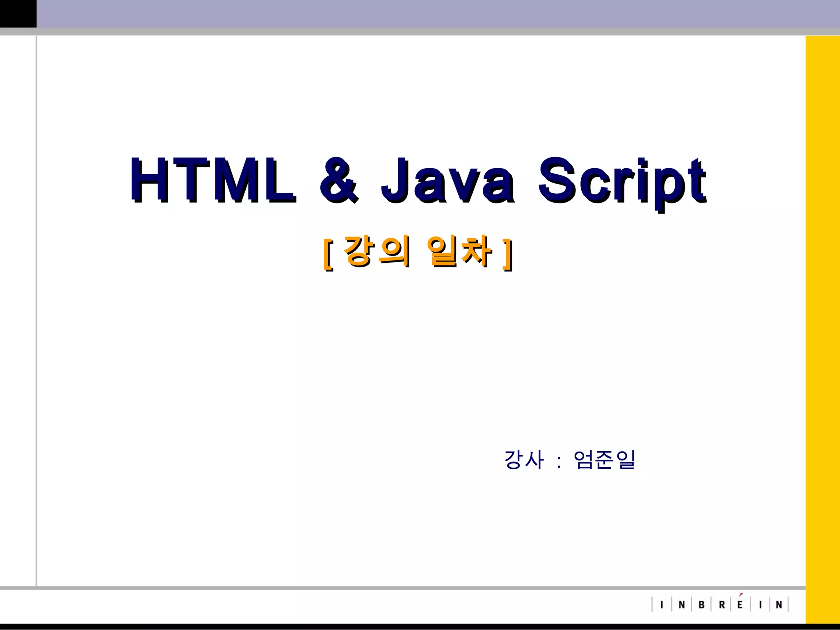Click the instructor line '강사 : 엄준일'
The height and width of the screenshot is (630, 840).
[x=569, y=460]
